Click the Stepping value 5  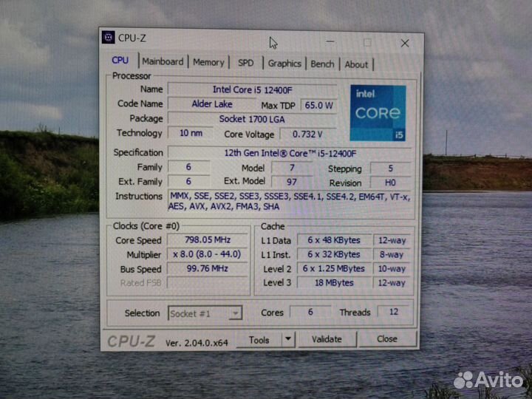pos(391,168)
